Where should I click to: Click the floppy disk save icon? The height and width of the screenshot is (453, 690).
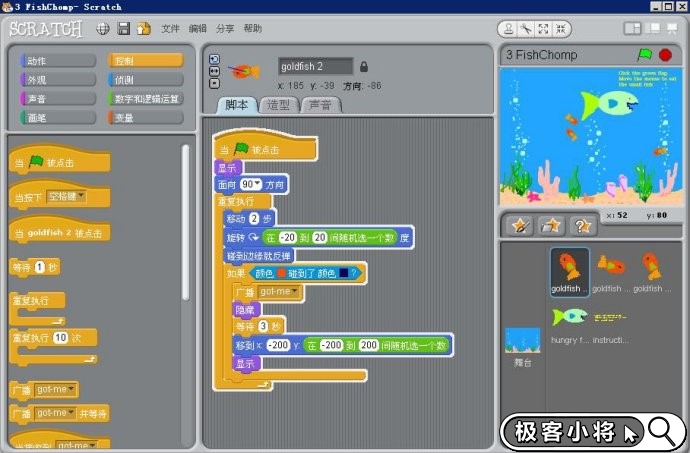tap(123, 29)
